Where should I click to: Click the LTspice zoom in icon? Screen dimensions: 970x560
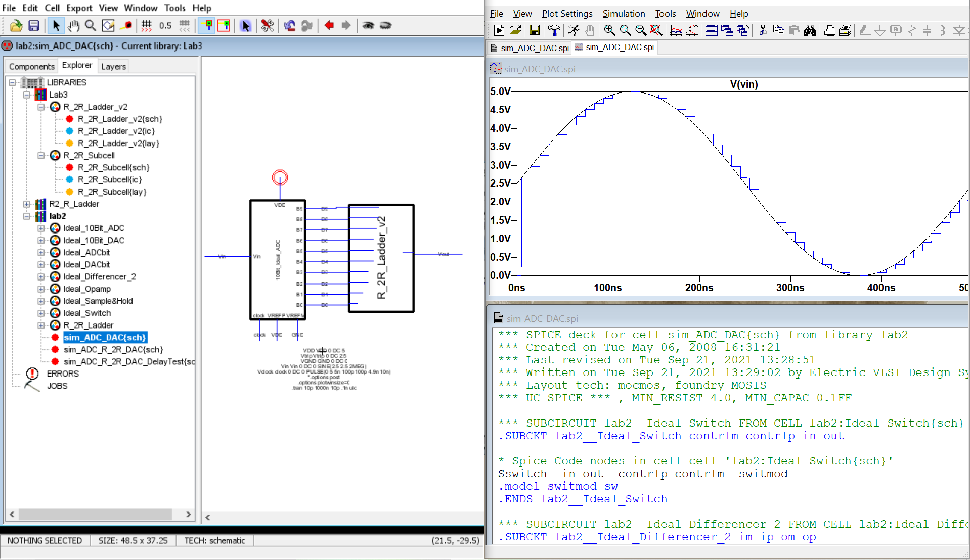[x=609, y=31]
